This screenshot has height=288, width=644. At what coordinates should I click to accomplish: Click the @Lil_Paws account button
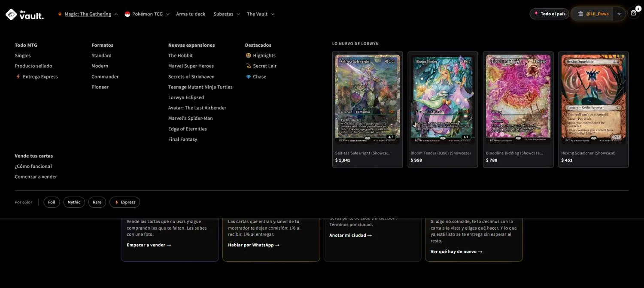(x=592, y=14)
